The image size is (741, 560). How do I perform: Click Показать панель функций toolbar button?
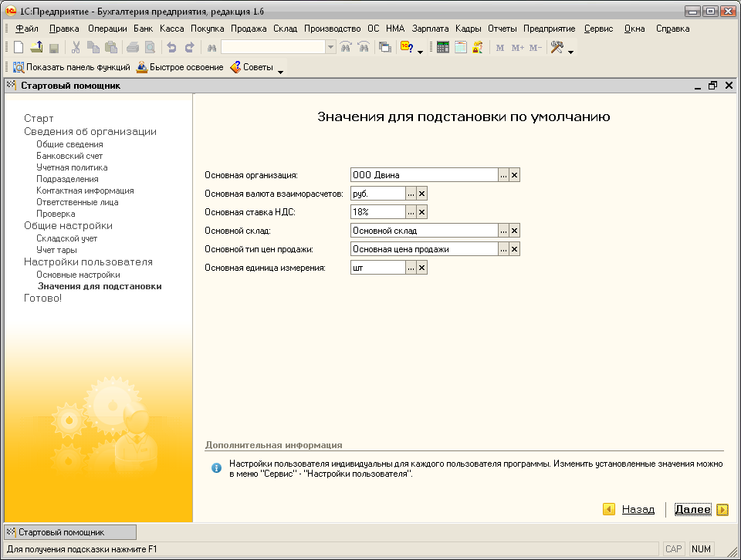tap(71, 67)
